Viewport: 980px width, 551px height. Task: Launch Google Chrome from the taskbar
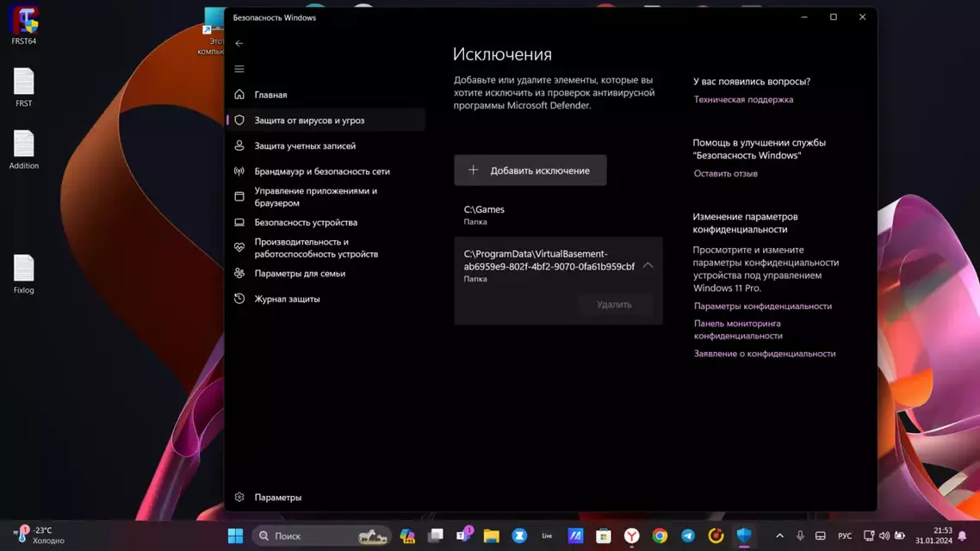click(x=660, y=536)
